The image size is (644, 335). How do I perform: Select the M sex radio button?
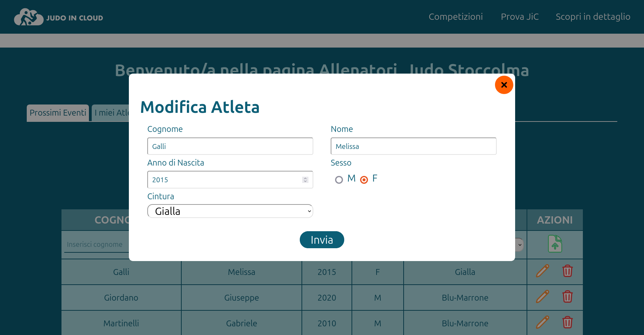pos(339,180)
